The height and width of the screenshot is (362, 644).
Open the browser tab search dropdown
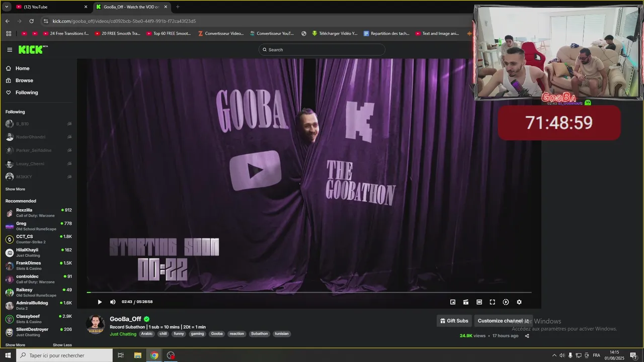pos(7,7)
